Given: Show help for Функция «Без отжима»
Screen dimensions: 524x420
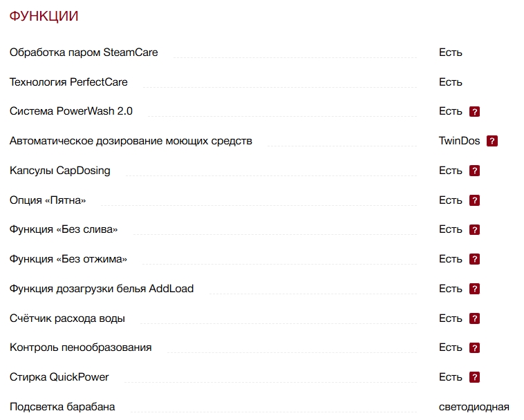Looking at the screenshot, I should pos(474,259).
